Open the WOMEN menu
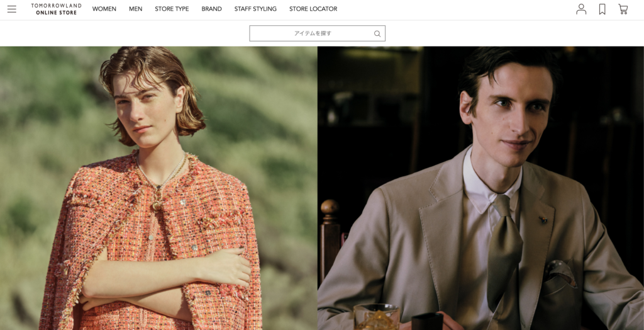The height and width of the screenshot is (330, 644). pos(104,9)
